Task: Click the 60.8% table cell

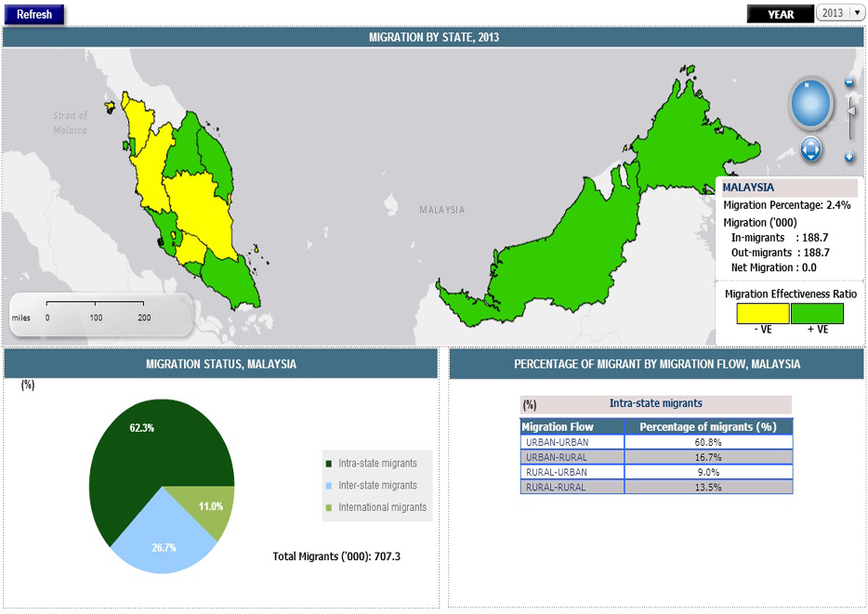Action: [708, 442]
